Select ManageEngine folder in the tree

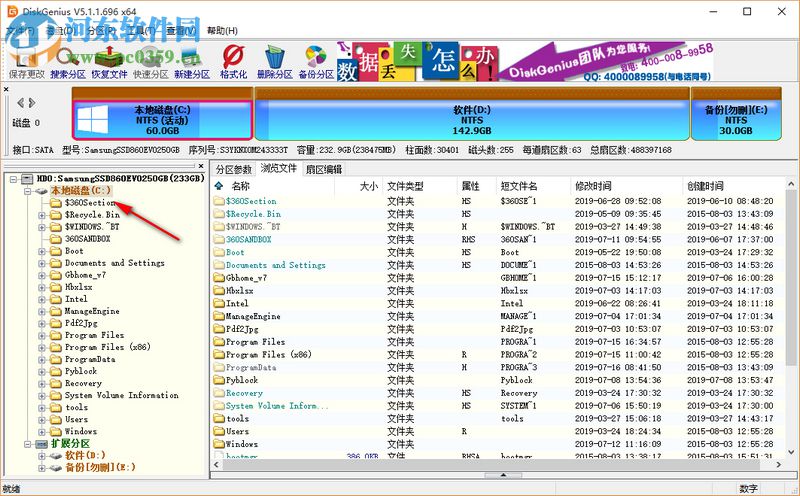tap(92, 311)
